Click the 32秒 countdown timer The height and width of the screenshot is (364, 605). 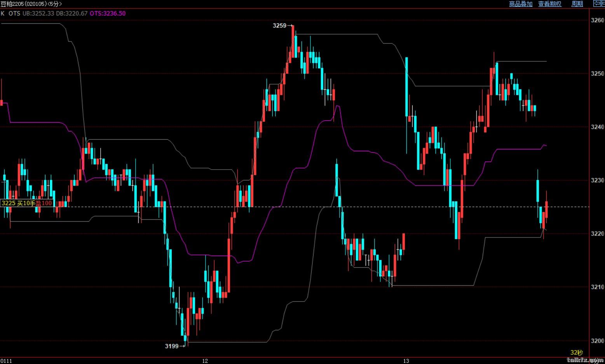click(577, 352)
